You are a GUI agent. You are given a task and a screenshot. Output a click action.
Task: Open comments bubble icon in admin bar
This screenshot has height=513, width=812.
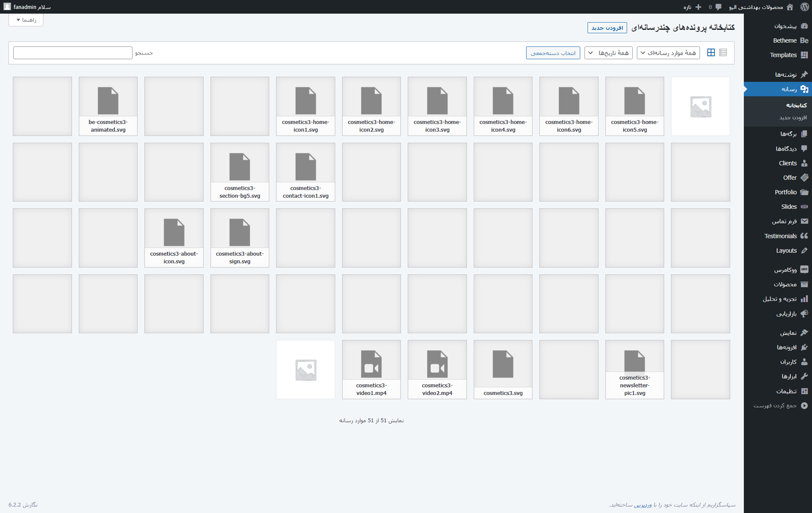[718, 7]
